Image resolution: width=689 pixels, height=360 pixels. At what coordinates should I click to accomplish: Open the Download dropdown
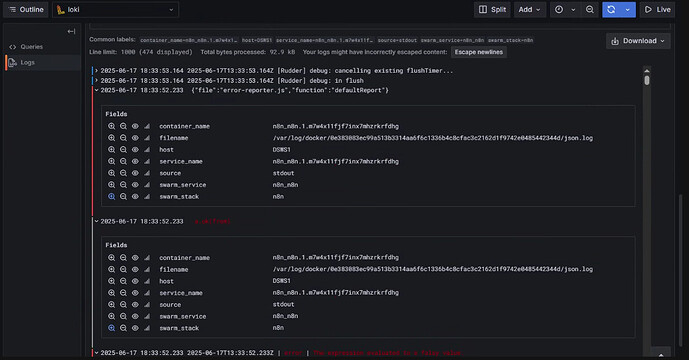click(638, 41)
